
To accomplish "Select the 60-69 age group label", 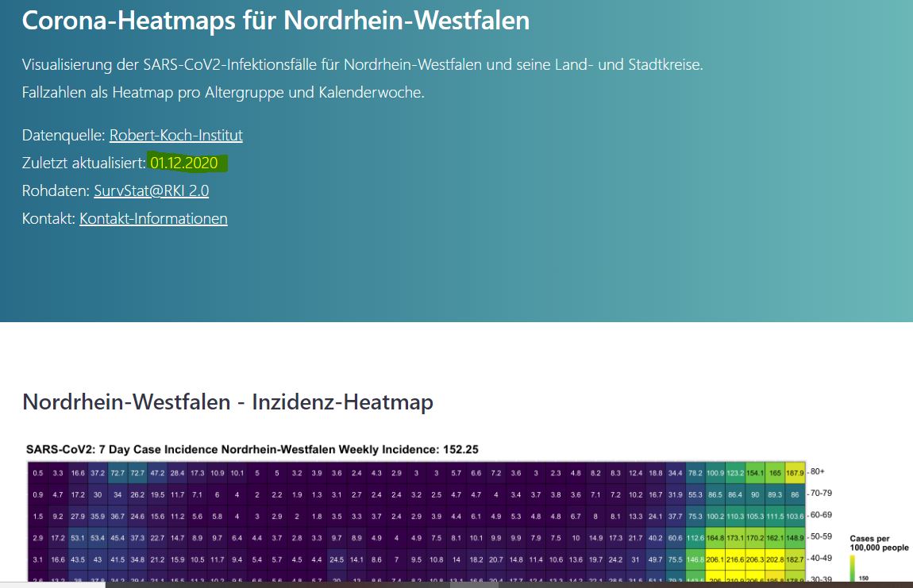I will point(822,515).
